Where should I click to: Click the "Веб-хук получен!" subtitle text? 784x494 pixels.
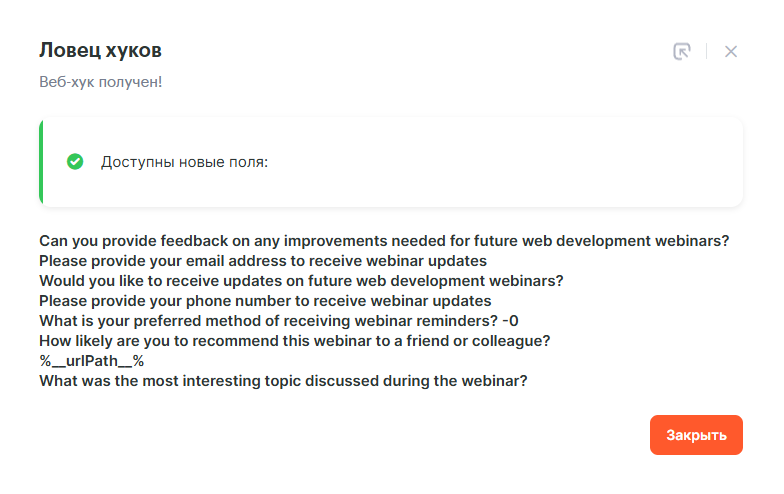(100, 81)
